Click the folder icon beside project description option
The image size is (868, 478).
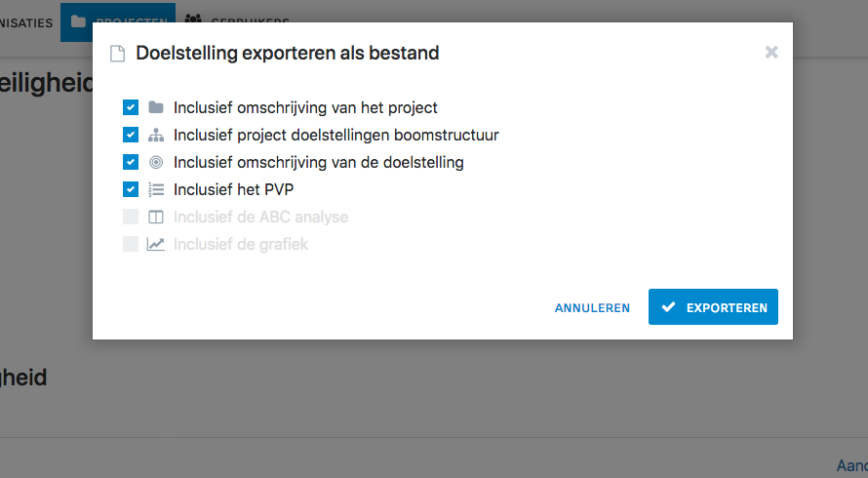pyautogui.click(x=156, y=107)
